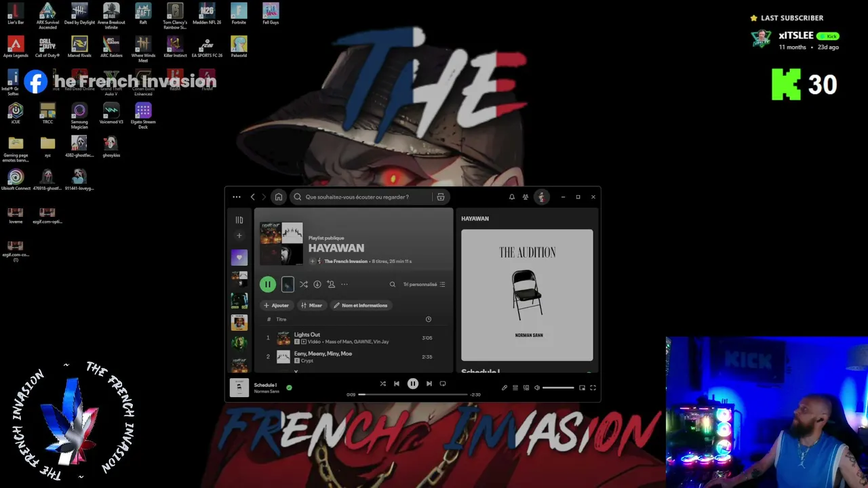Open the miniplayer

coord(582,388)
